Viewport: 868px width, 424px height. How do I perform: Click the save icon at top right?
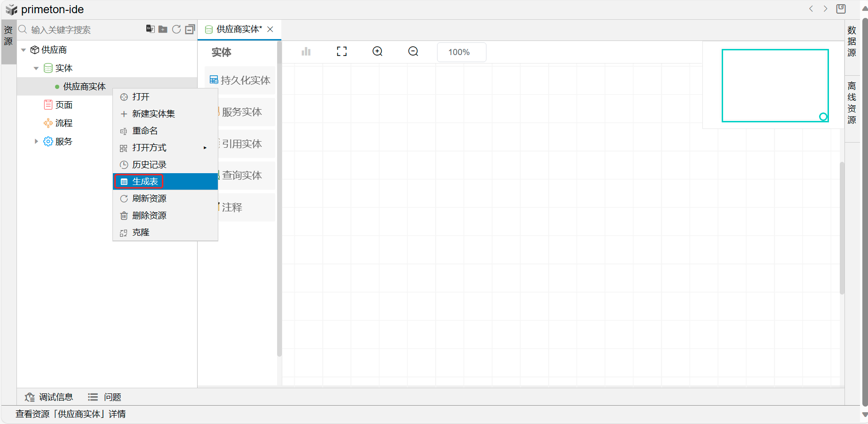(841, 9)
